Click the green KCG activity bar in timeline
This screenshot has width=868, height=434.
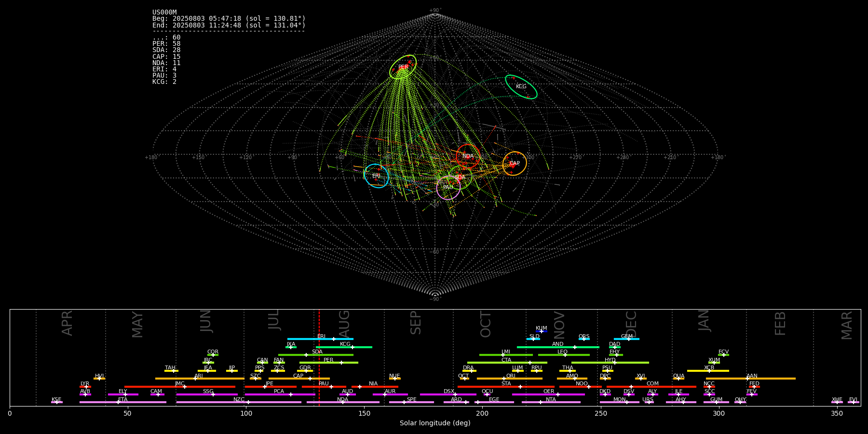pyautogui.click(x=344, y=347)
